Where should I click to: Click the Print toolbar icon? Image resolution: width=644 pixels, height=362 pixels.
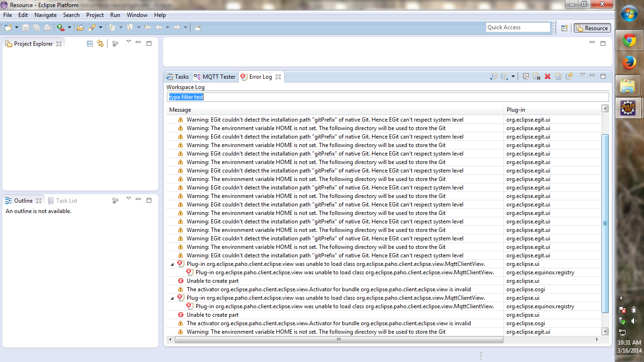point(47,27)
